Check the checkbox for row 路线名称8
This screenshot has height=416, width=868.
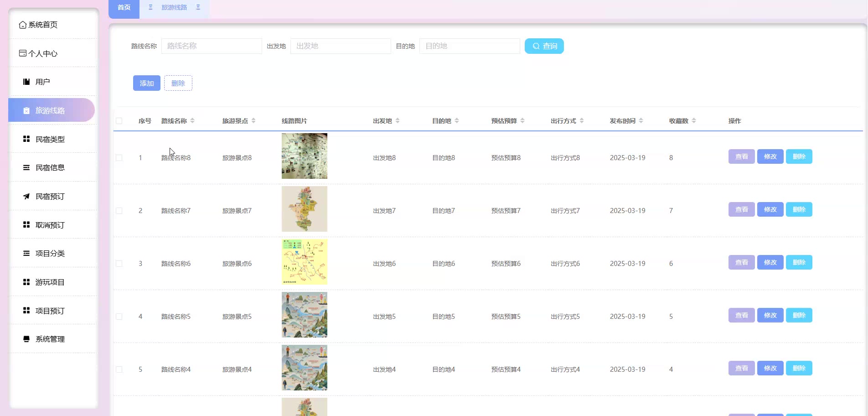tap(119, 158)
